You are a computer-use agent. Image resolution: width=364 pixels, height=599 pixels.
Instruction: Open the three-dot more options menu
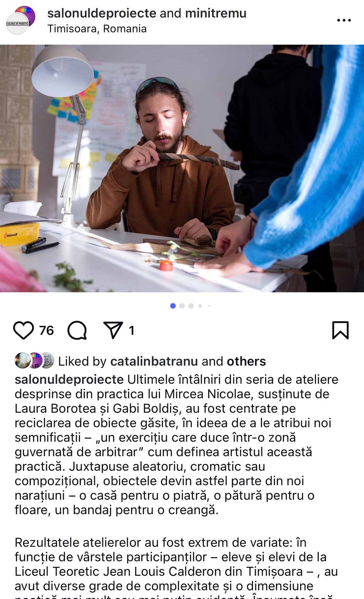pyautogui.click(x=344, y=20)
